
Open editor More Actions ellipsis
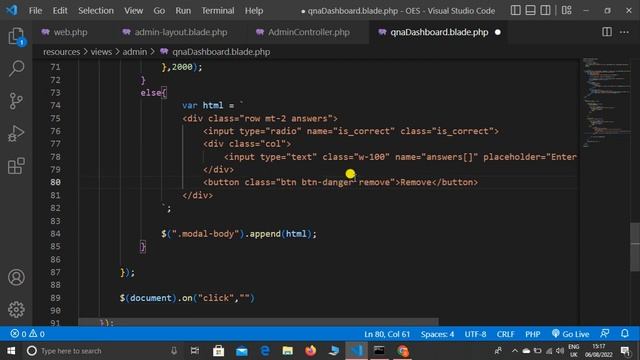point(624,32)
